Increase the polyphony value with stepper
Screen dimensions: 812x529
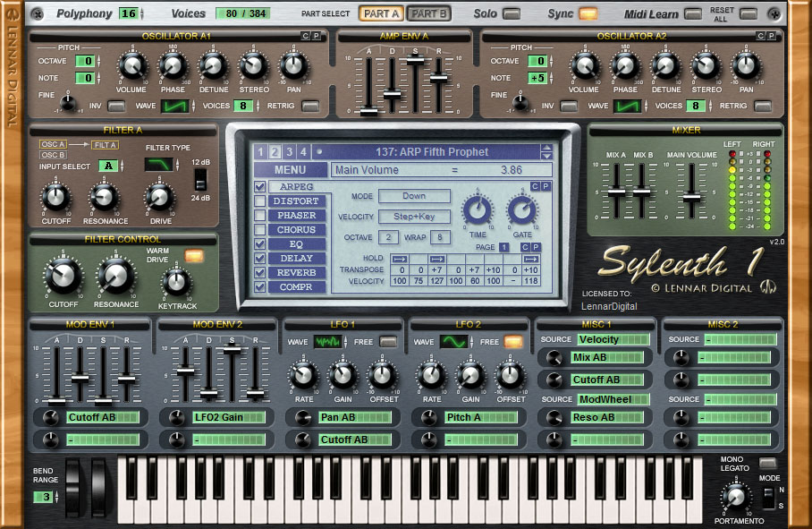click(x=142, y=10)
